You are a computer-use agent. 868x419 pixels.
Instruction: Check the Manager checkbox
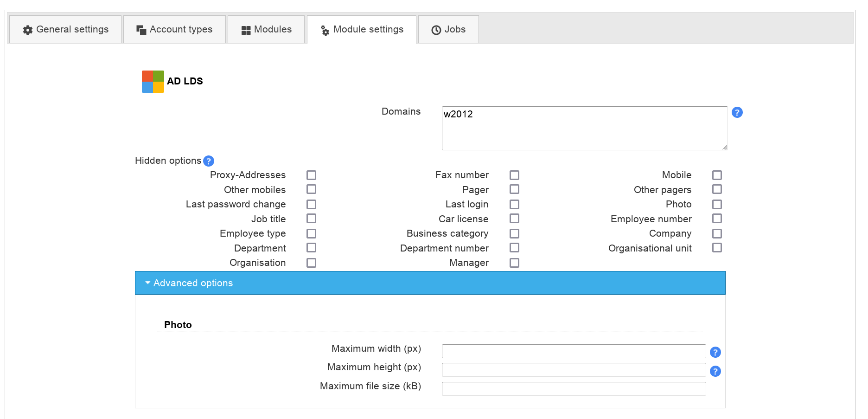pos(514,263)
